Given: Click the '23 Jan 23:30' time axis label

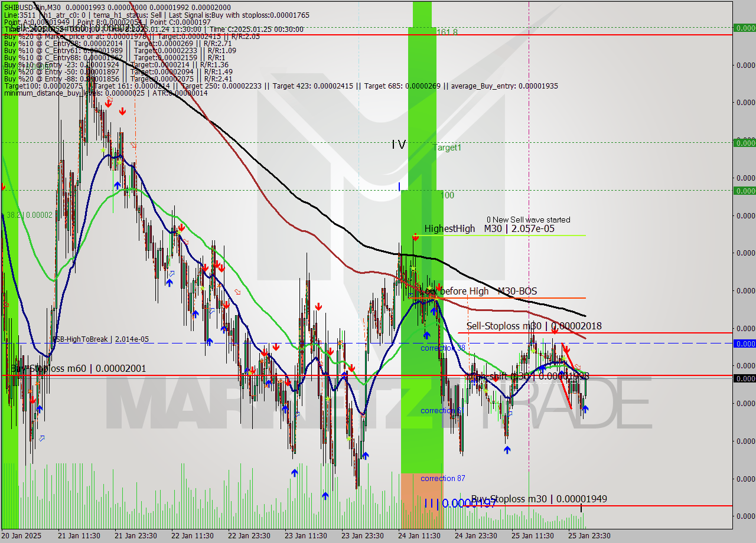Looking at the screenshot, I should [362, 535].
